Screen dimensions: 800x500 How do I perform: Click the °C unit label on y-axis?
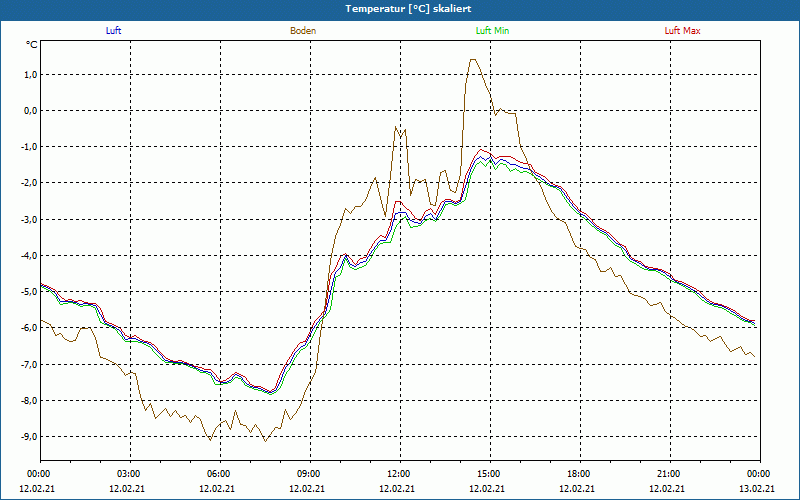pyautogui.click(x=32, y=45)
